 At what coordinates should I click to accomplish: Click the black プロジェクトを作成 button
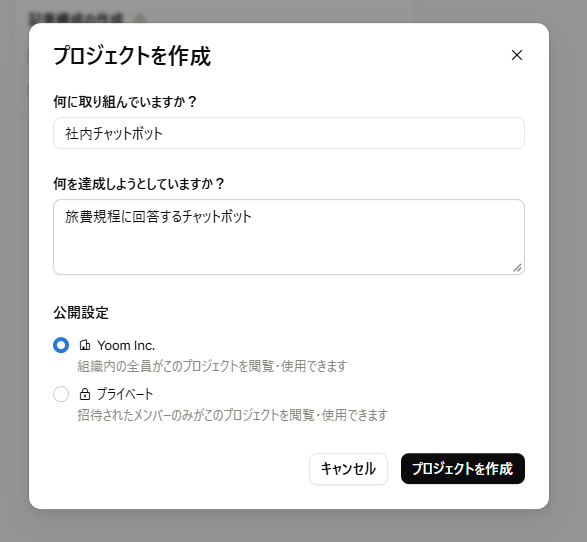pos(463,469)
